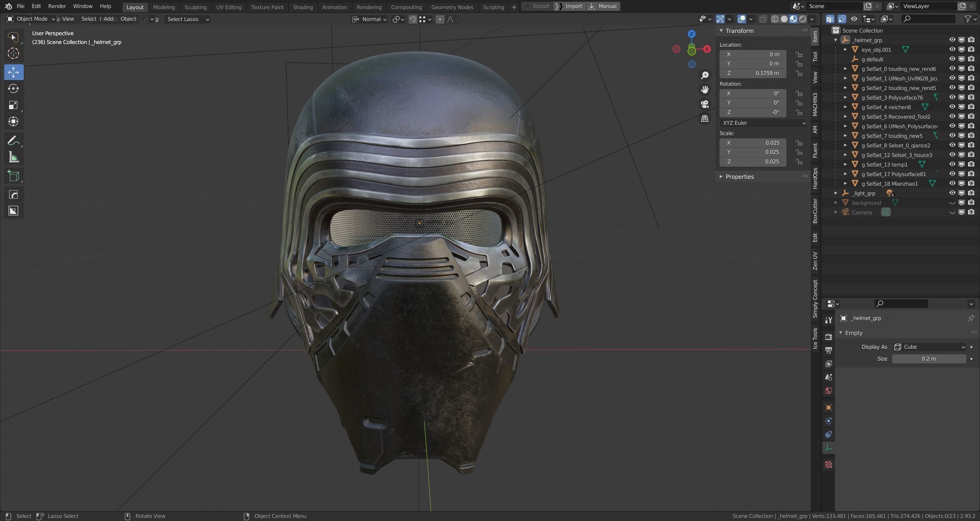
Task: Select the Add Cube tool
Action: pos(13,176)
